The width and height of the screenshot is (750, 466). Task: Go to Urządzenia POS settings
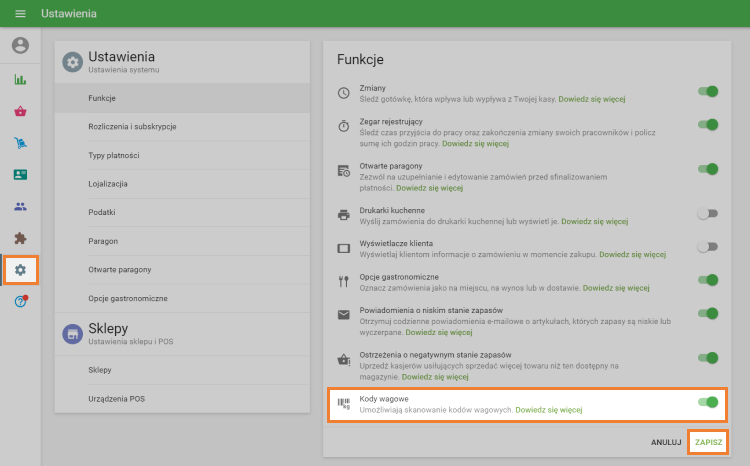pos(116,398)
